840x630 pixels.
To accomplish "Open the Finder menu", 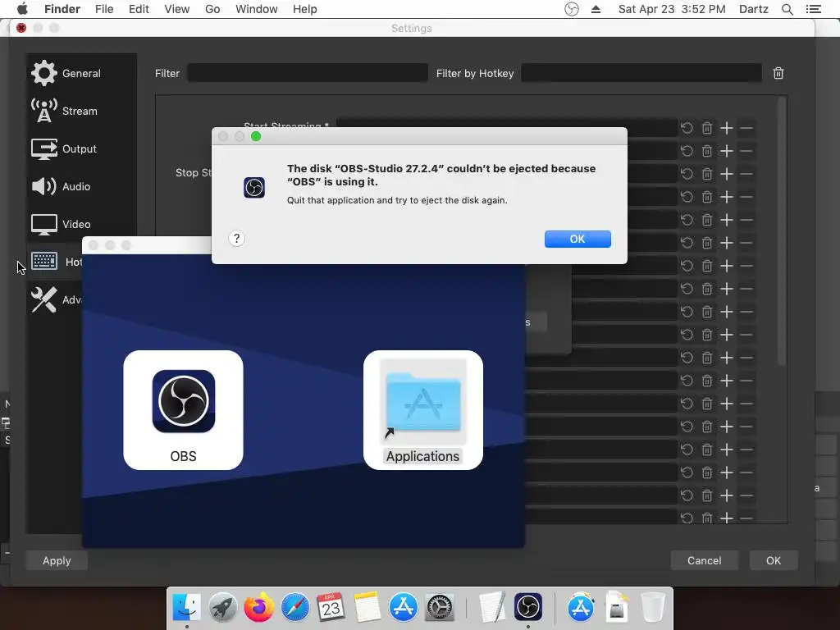I will 62,9.
